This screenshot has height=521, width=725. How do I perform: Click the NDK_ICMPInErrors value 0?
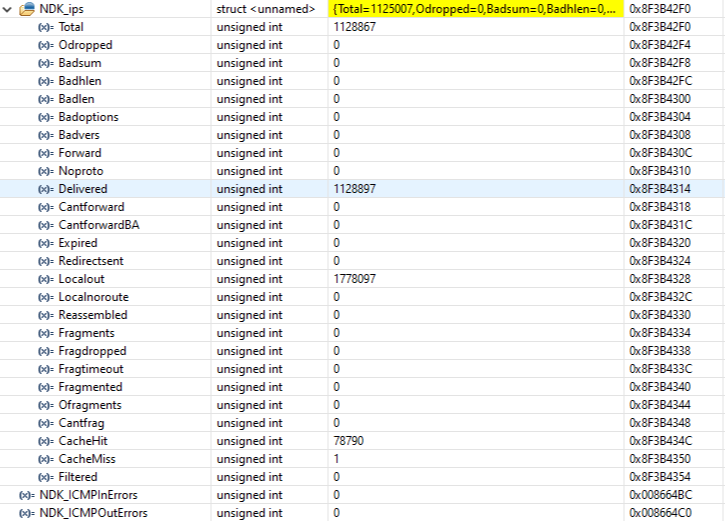[x=337, y=495]
